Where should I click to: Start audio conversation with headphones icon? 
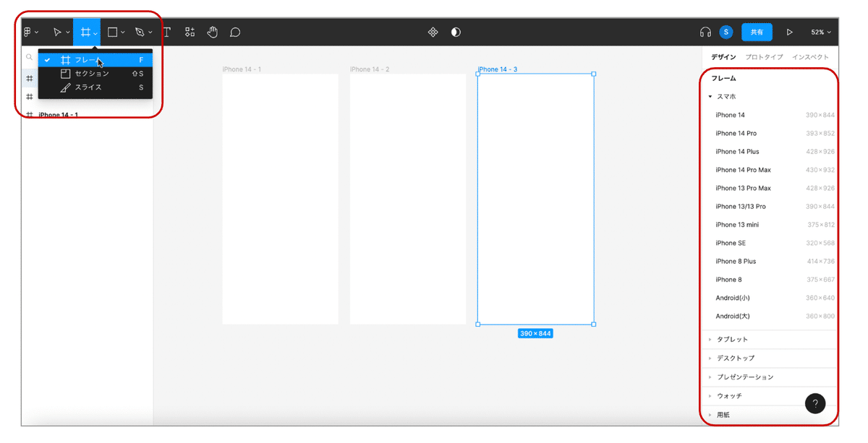[x=705, y=33]
